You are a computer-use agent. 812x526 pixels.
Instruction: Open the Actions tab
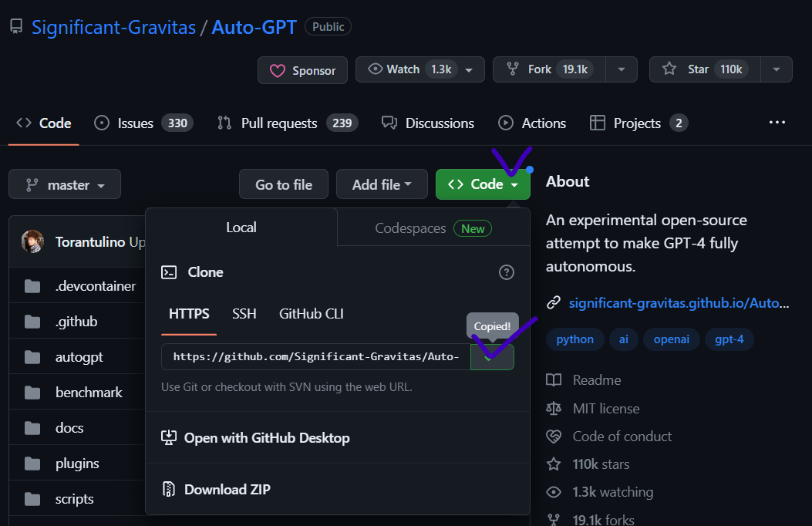pyautogui.click(x=532, y=123)
